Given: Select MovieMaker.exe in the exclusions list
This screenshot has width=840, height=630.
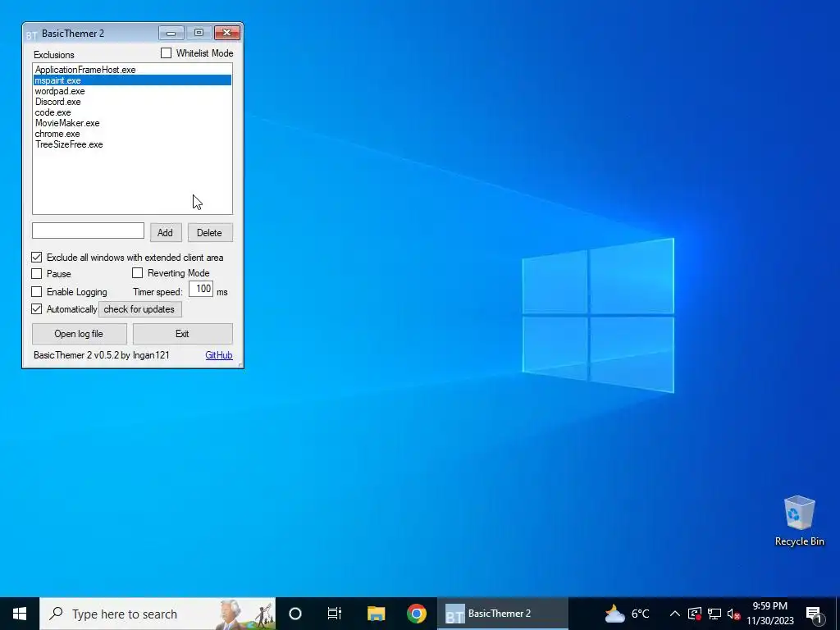Looking at the screenshot, I should pyautogui.click(x=132, y=123).
